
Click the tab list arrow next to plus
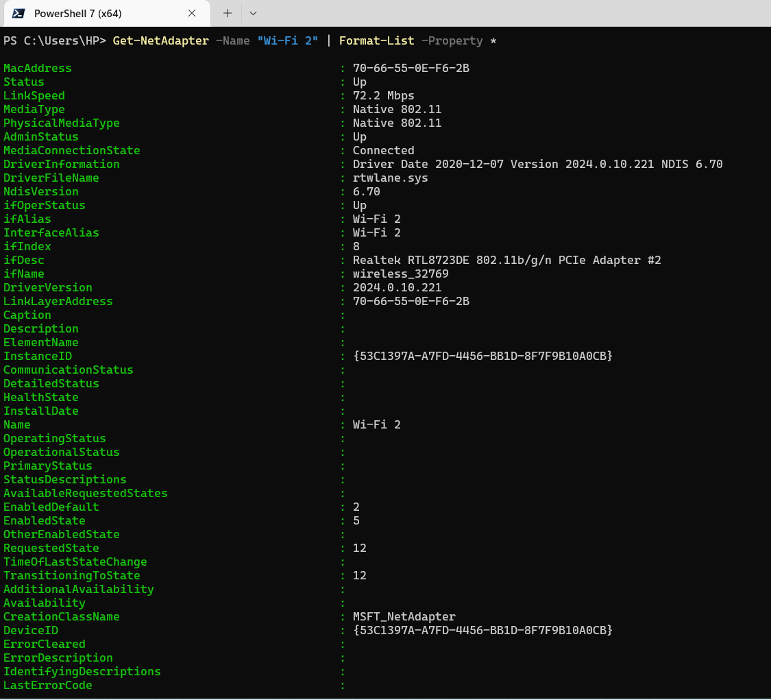[252, 13]
